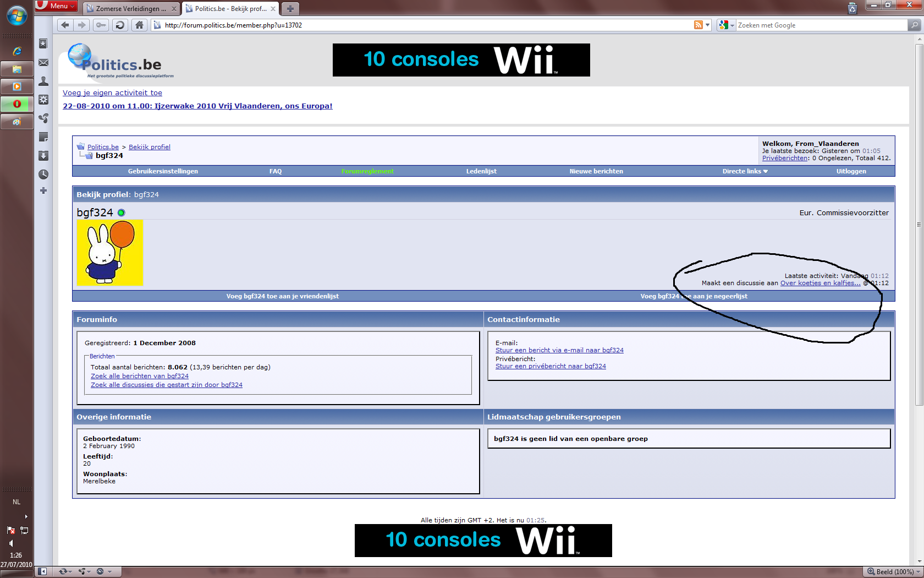Open the RSS feed dropdown arrow
This screenshot has height=578, width=924.
[x=707, y=25]
